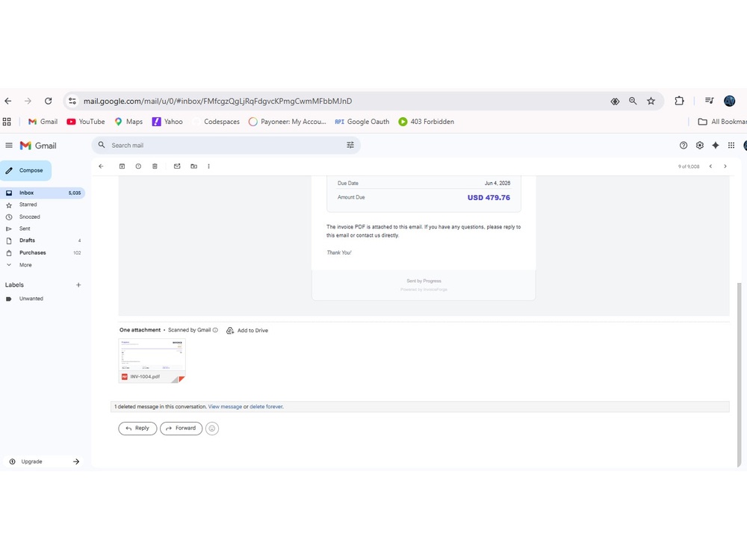Image resolution: width=747 pixels, height=560 pixels.
Task: Show Scanned by Gmail info icon
Action: (215, 330)
